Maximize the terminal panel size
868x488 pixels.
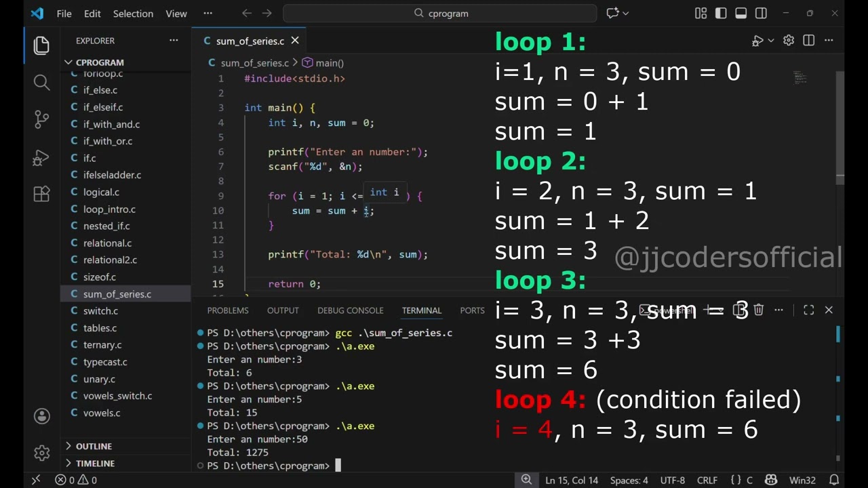click(809, 310)
